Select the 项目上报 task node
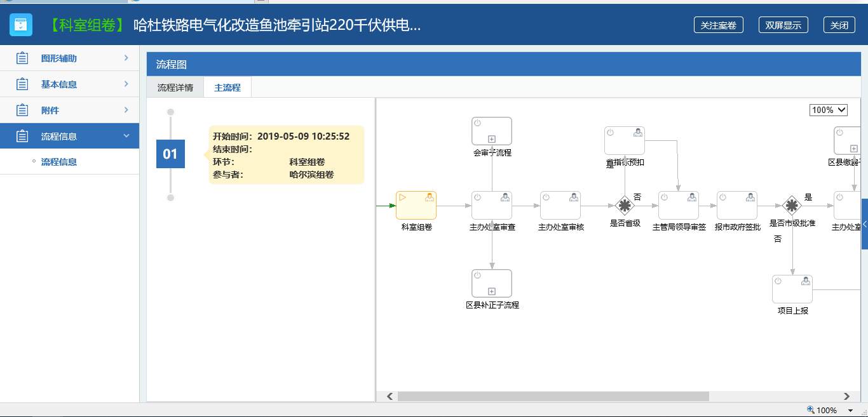The image size is (868, 417). pos(792,289)
